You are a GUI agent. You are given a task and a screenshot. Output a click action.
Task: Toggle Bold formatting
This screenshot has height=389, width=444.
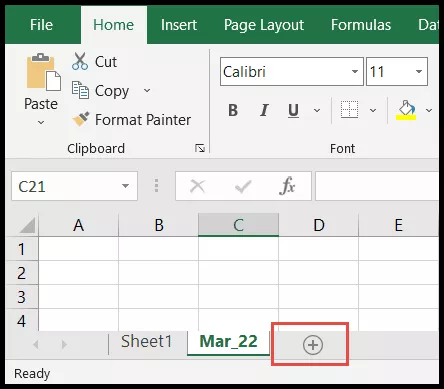point(233,110)
